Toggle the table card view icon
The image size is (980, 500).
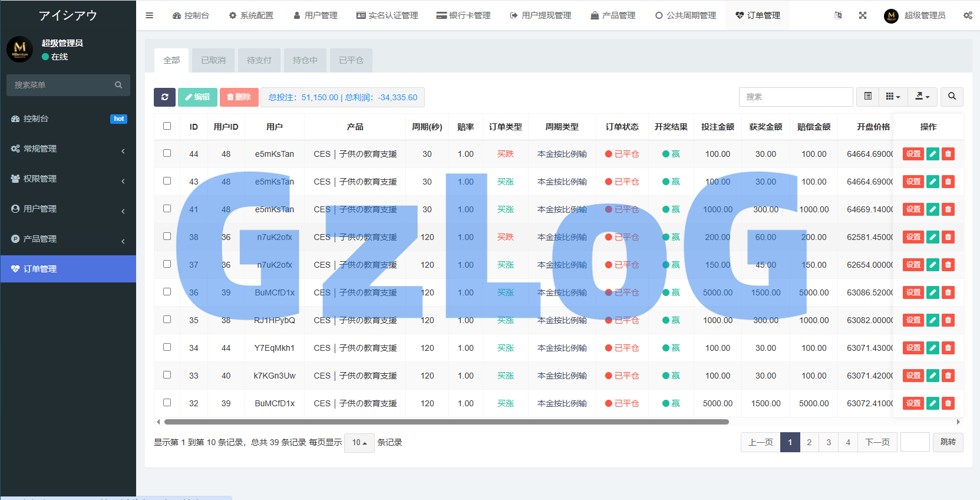click(x=867, y=97)
